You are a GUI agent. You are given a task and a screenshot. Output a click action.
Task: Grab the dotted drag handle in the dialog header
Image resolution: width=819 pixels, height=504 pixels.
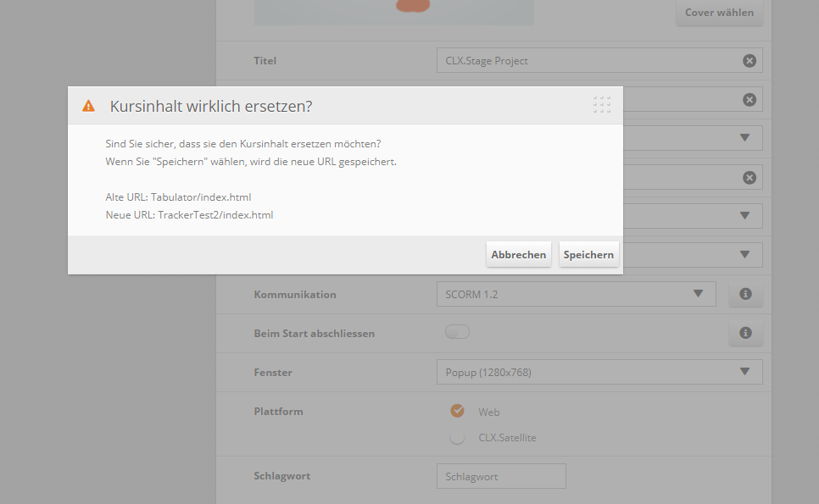(x=602, y=105)
